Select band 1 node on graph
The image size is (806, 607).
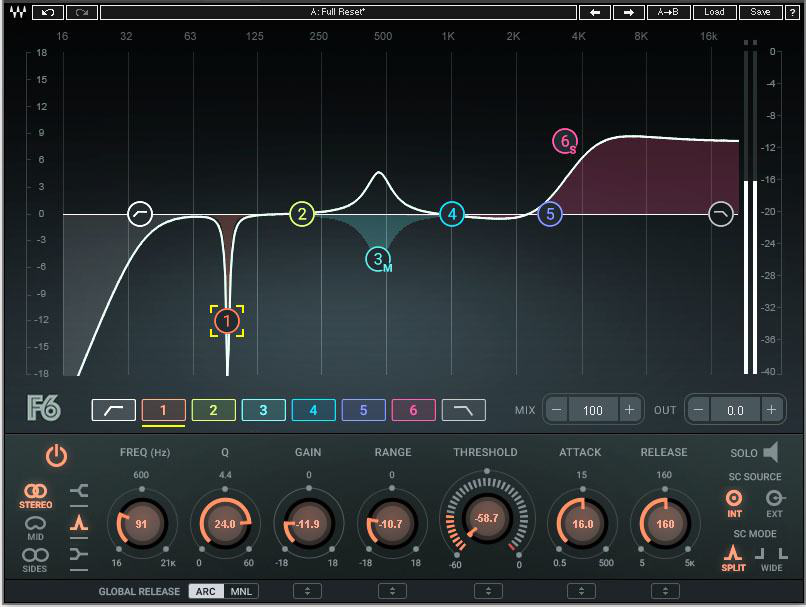[227, 321]
